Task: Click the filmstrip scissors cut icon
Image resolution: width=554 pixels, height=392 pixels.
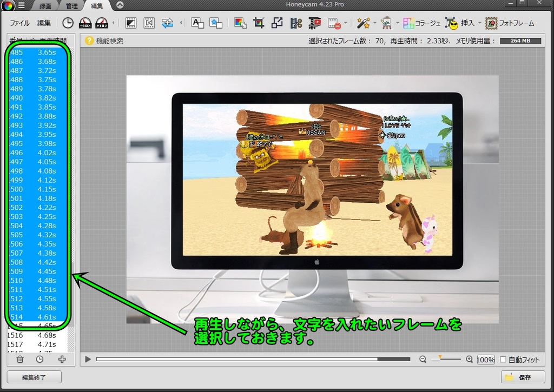Action: click(x=296, y=23)
